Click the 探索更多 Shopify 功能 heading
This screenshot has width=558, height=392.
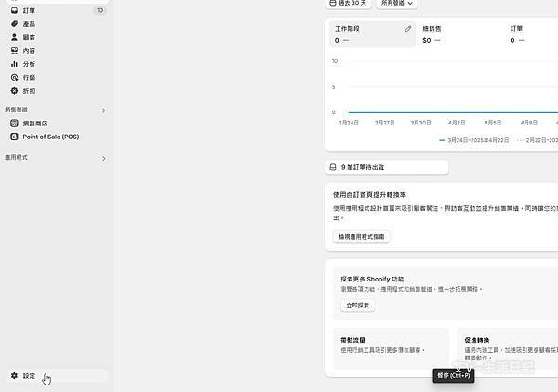pyautogui.click(x=372, y=279)
